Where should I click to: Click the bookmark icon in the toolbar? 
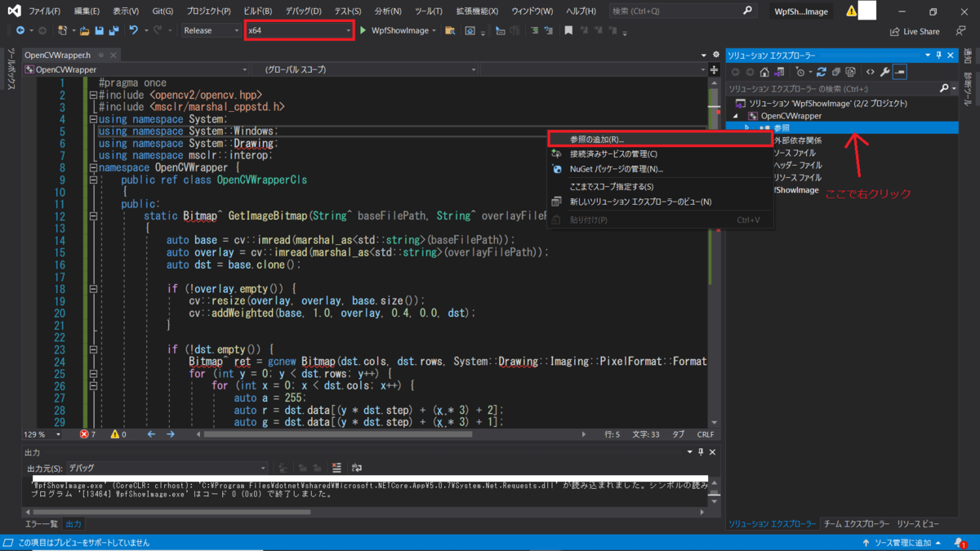click(x=568, y=30)
